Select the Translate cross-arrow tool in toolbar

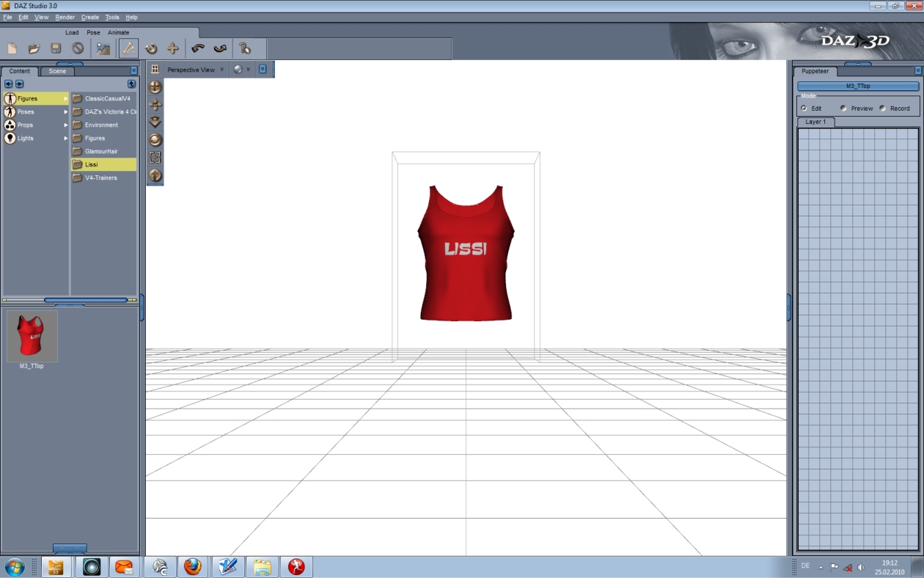[173, 48]
